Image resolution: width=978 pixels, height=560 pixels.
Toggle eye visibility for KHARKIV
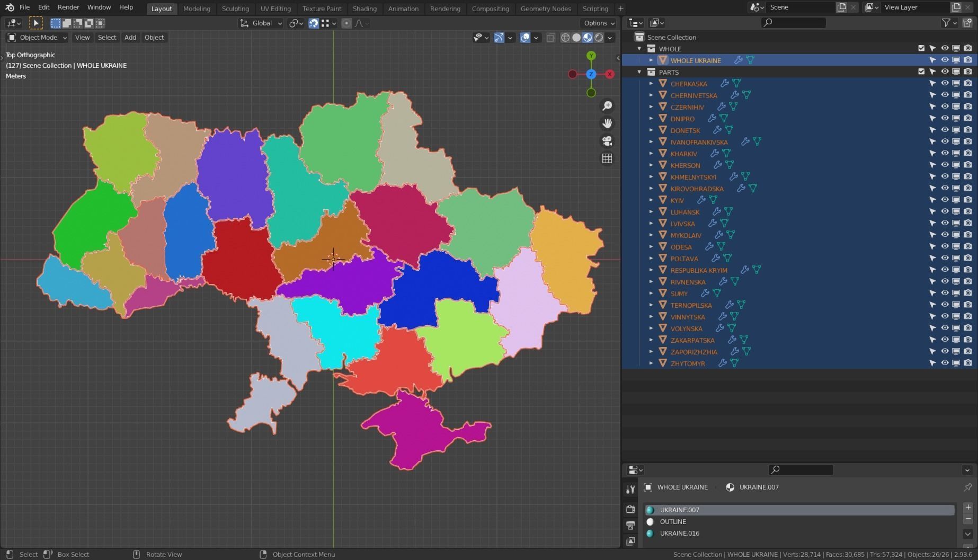click(945, 154)
